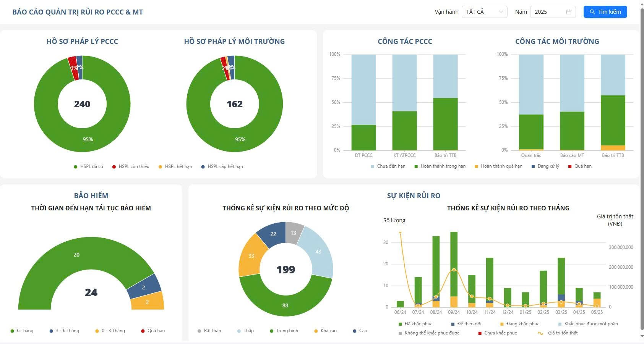Click the magnifier icon in Tìm kiếm button
The width and height of the screenshot is (644, 344).
click(x=592, y=12)
